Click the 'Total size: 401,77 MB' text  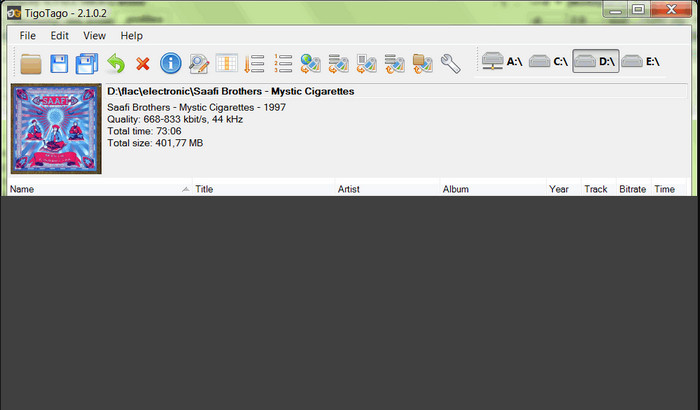(155, 143)
